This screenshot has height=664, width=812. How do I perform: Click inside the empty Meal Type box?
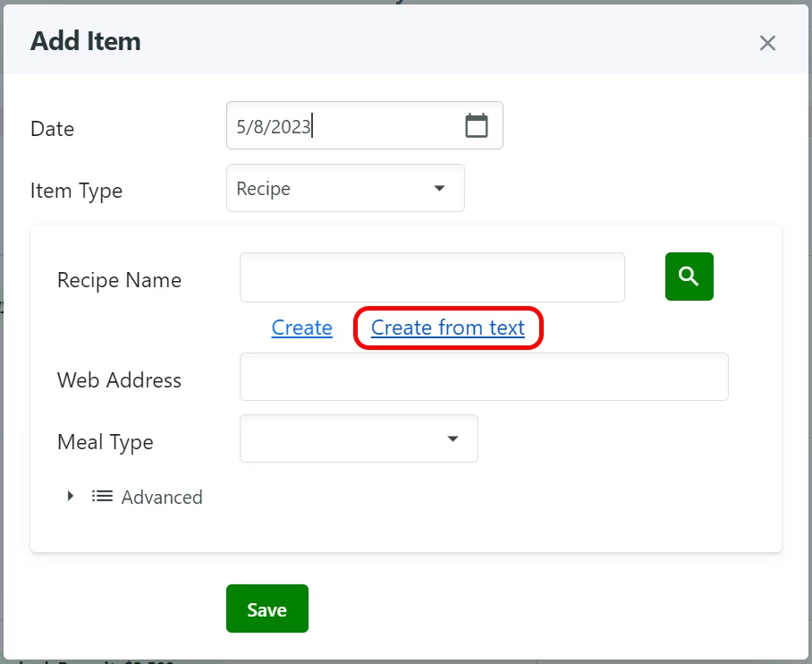[340, 438]
